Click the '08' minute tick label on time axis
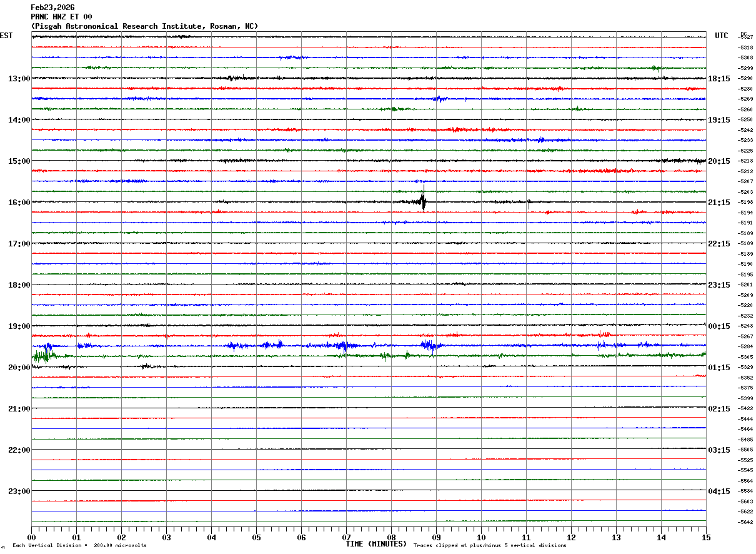The height and width of the screenshot is (554, 756). (391, 537)
